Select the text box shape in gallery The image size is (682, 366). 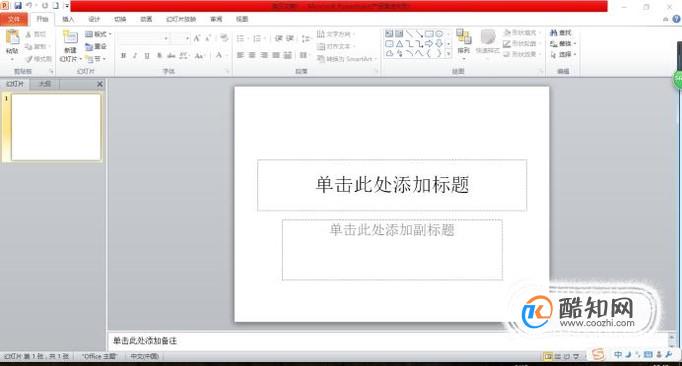pos(389,34)
